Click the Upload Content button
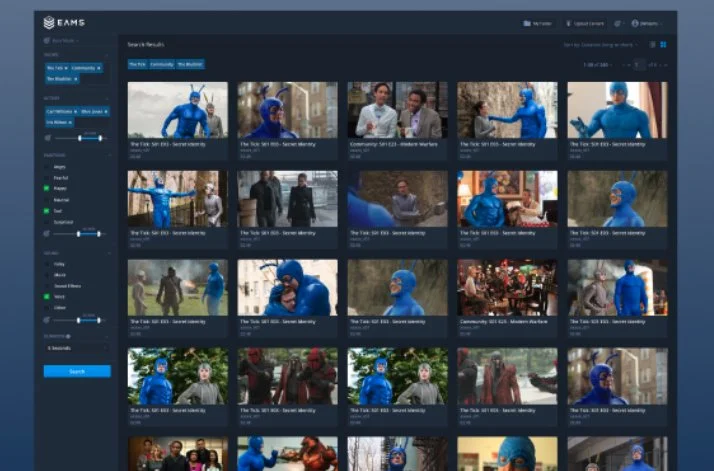The width and height of the screenshot is (714, 471). coord(585,23)
